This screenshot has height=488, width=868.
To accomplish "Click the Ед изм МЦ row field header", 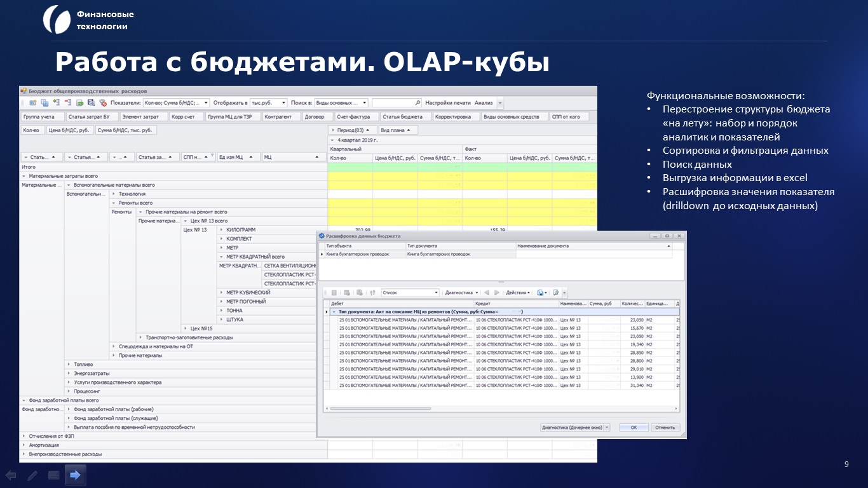I will (238, 157).
